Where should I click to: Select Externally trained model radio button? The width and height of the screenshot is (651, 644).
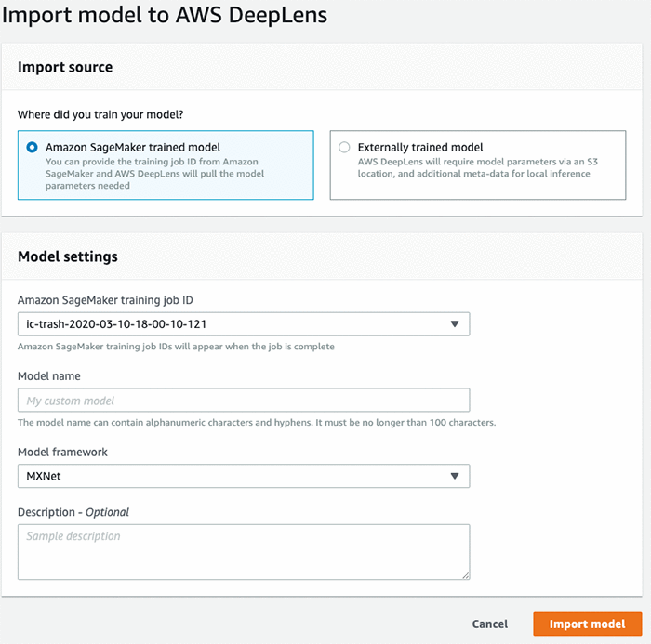tap(345, 147)
